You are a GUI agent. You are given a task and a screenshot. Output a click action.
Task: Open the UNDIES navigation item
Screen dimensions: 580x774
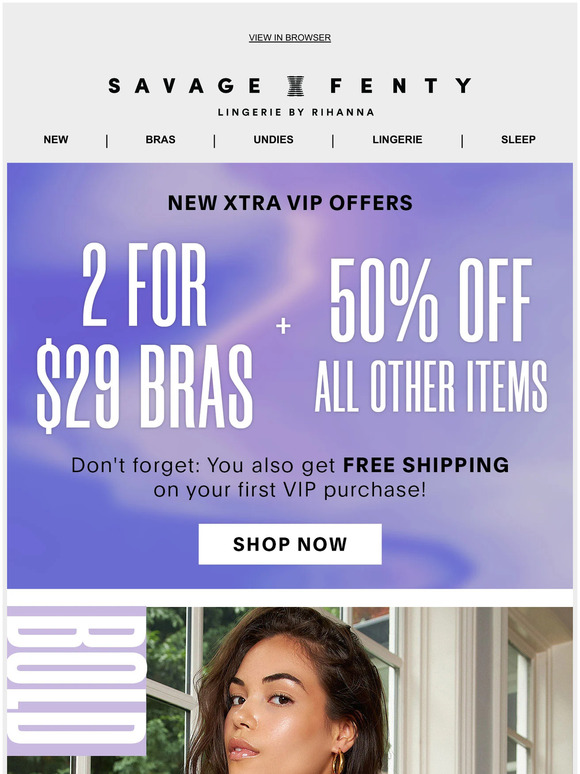tap(273, 140)
